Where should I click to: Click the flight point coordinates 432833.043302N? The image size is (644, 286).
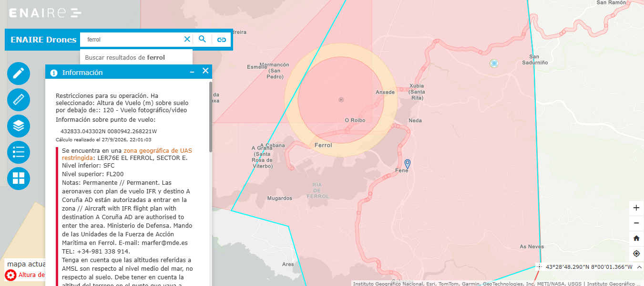coord(109,131)
